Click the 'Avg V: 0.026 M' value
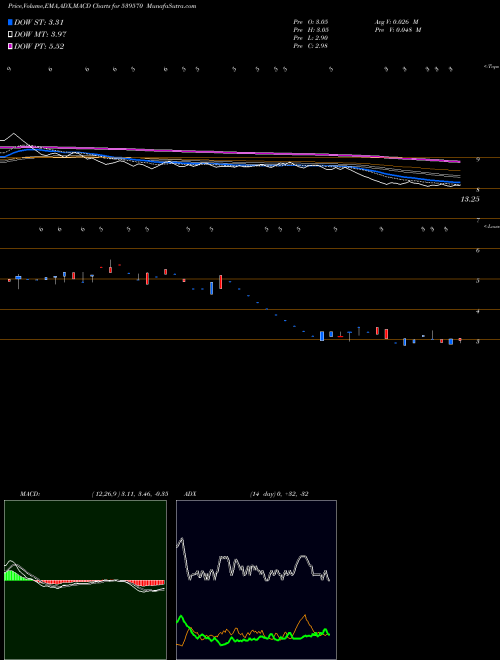 pos(396,21)
